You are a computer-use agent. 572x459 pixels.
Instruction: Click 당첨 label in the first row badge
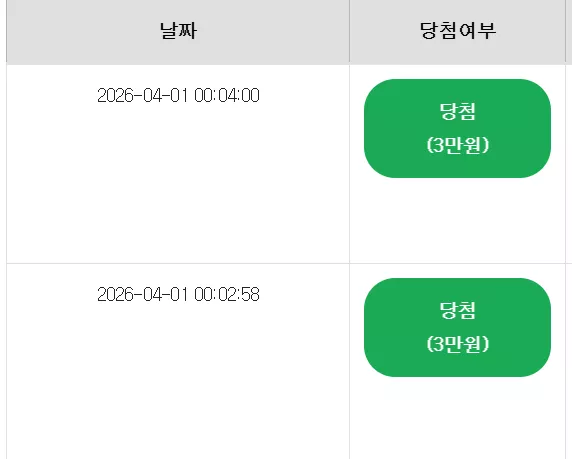pyautogui.click(x=457, y=111)
